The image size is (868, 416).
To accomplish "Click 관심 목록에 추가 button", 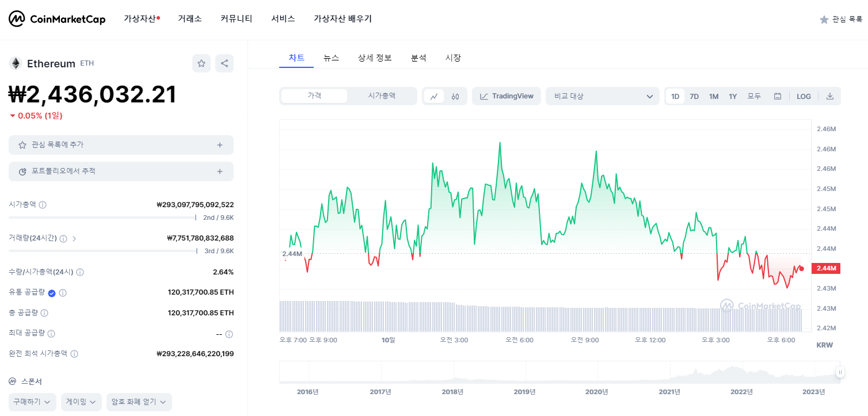I will click(x=121, y=145).
